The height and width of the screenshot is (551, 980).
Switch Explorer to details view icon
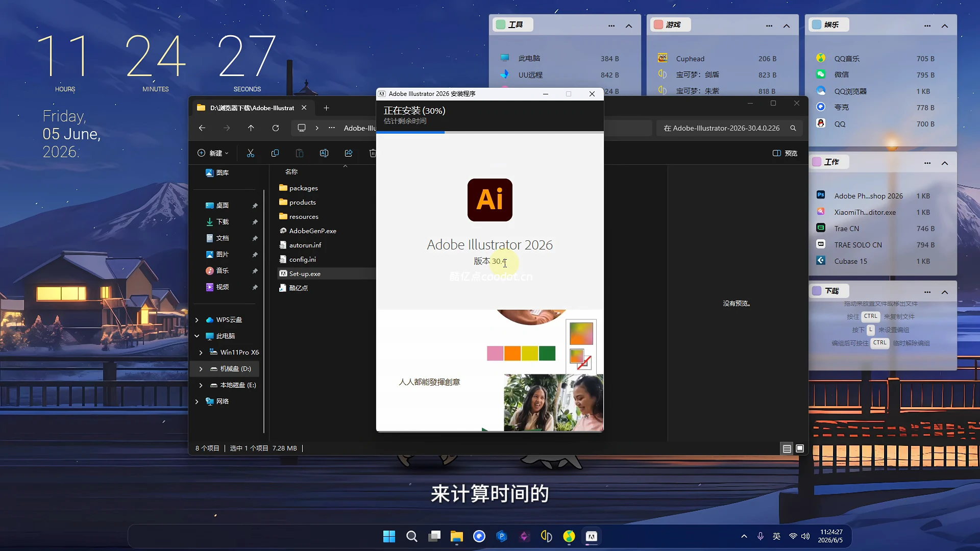(x=787, y=448)
